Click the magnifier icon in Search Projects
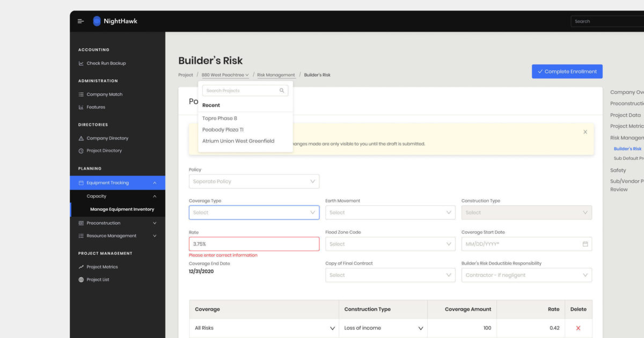Screen dimensions: 644x338 [x=282, y=91]
